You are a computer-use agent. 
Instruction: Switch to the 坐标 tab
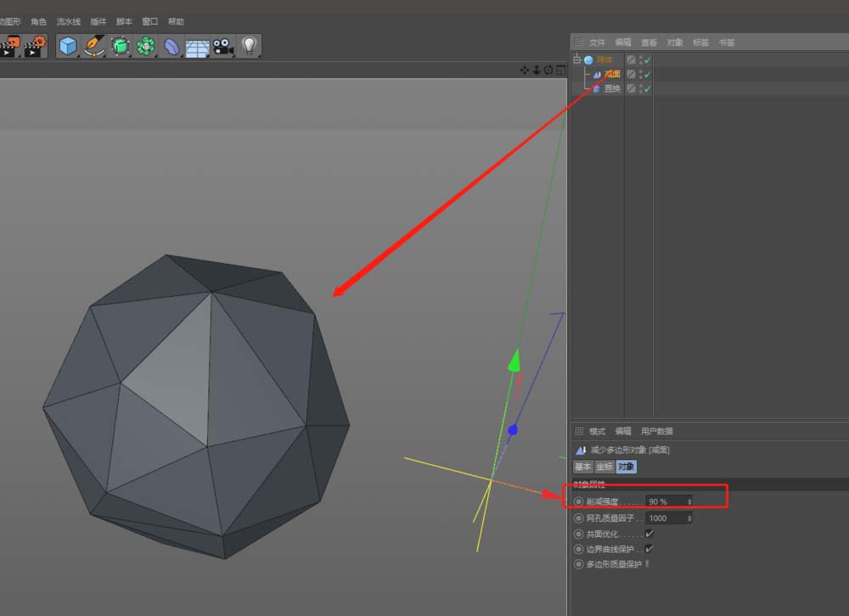tap(604, 467)
